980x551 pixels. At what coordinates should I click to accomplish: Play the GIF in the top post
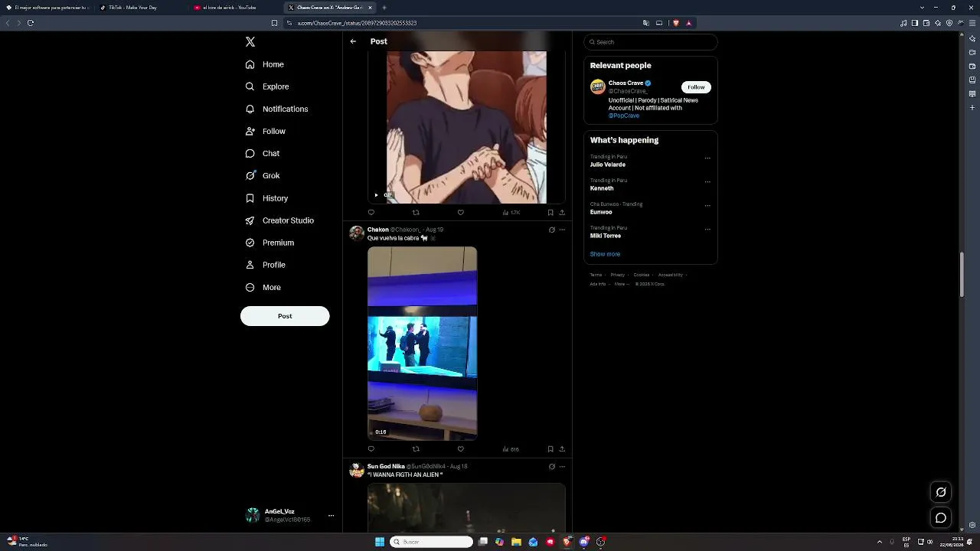point(376,195)
